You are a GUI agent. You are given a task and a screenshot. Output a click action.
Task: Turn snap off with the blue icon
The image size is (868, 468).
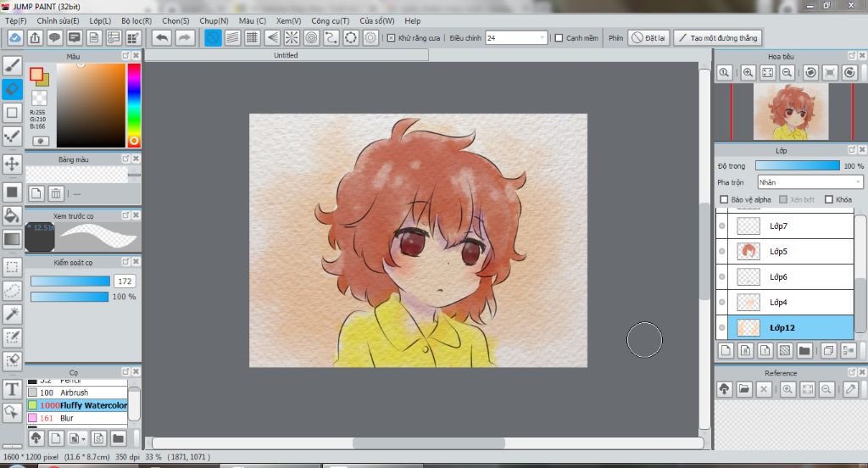[213, 37]
